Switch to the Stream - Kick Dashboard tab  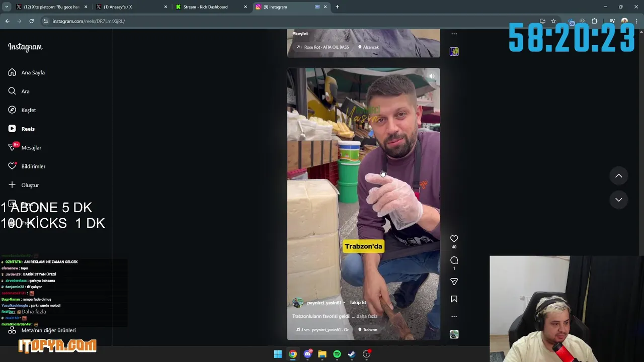[211, 7]
